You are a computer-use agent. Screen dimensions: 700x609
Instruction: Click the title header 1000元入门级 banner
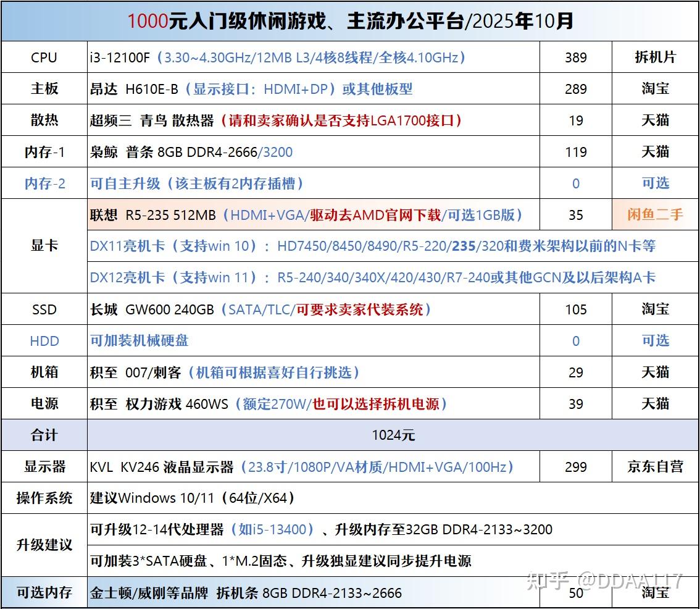(350, 21)
